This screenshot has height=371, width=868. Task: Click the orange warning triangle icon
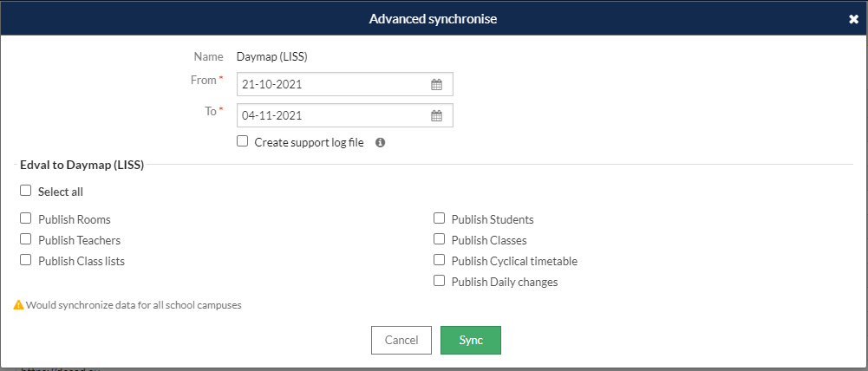point(19,304)
